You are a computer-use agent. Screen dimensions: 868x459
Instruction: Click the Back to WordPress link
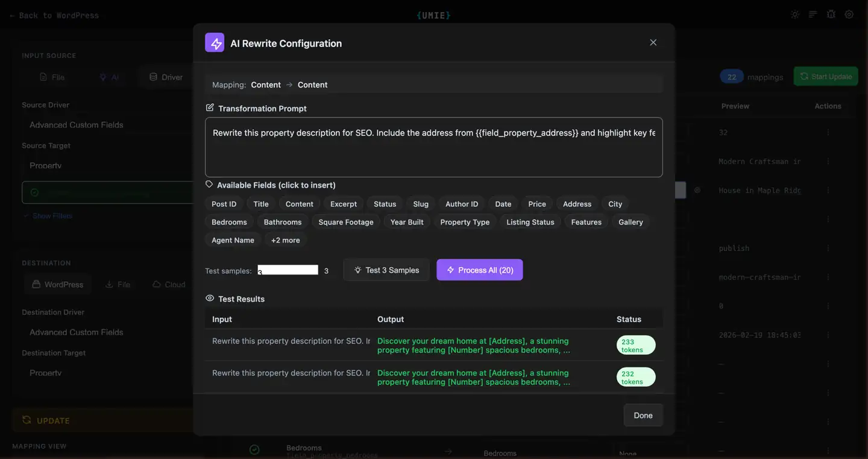point(54,15)
